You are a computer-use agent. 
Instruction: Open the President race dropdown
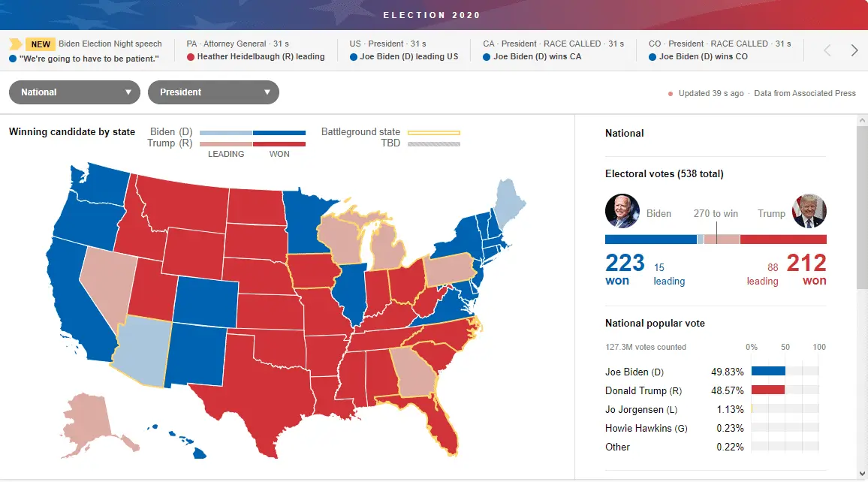point(213,92)
